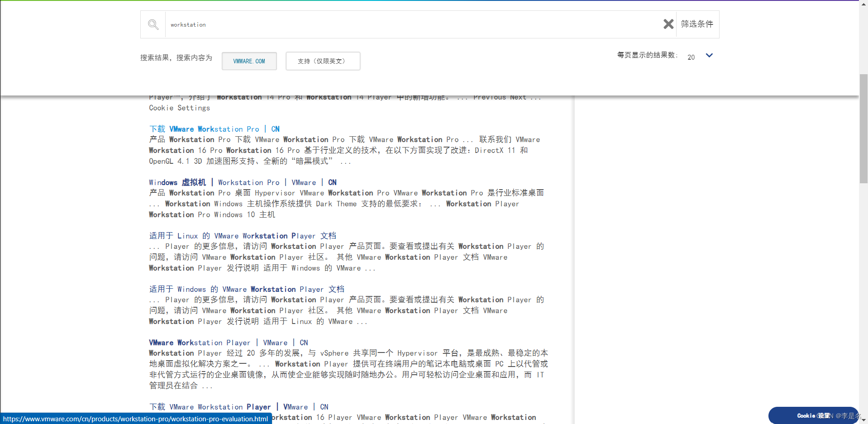Click the scrollbar down arrow
Viewport: 868px width, 424px height.
click(x=863, y=420)
